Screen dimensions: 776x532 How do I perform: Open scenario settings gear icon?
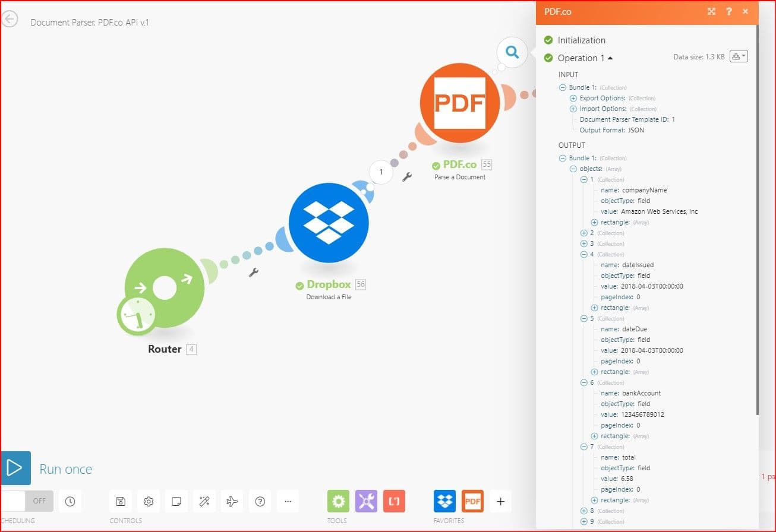149,501
